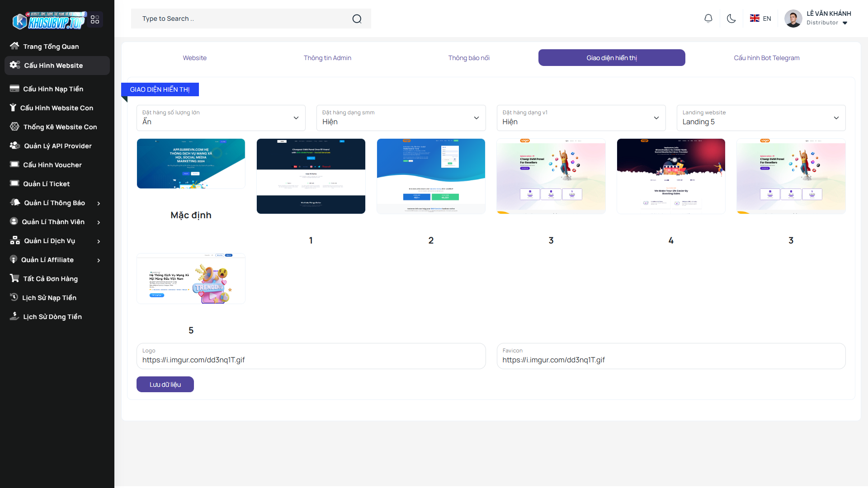Open Cấu hình Bot Telegram tab

coord(766,58)
